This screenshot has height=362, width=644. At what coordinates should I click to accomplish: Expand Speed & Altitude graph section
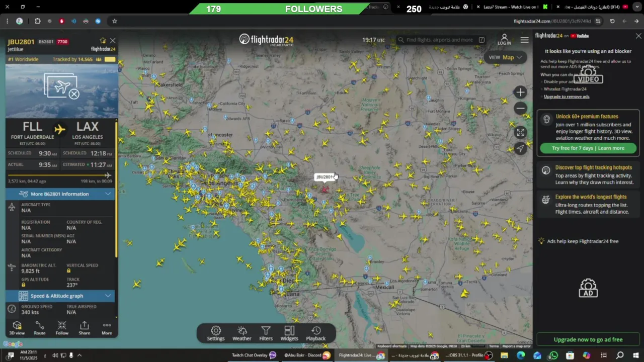pyautogui.click(x=60, y=296)
